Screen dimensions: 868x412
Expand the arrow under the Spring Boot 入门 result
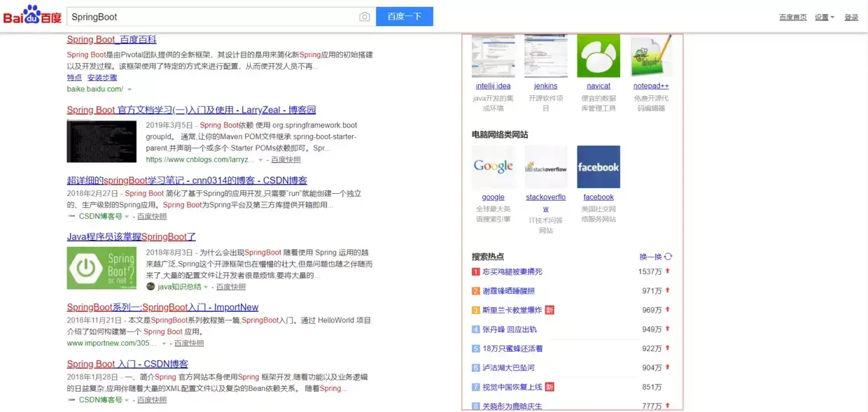tap(127, 400)
